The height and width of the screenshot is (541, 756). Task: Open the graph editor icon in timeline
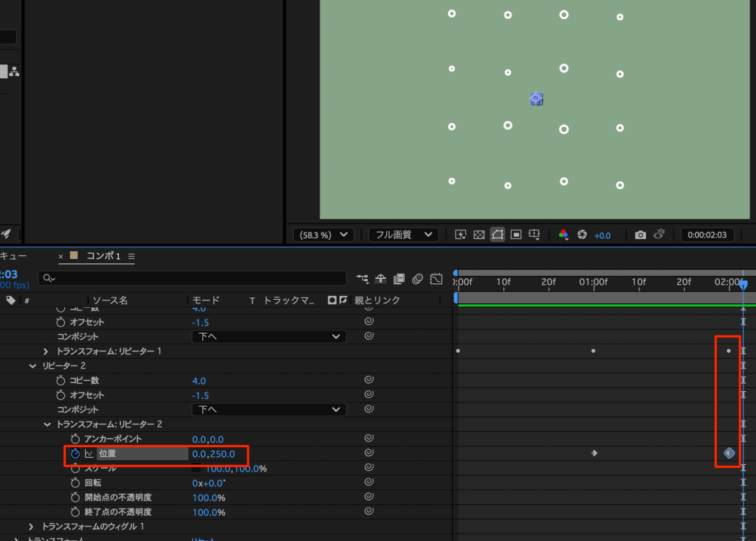[x=436, y=279]
